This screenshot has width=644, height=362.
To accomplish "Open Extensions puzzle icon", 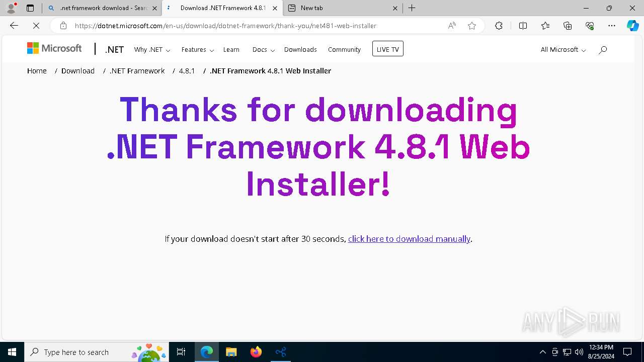I will pos(499,26).
